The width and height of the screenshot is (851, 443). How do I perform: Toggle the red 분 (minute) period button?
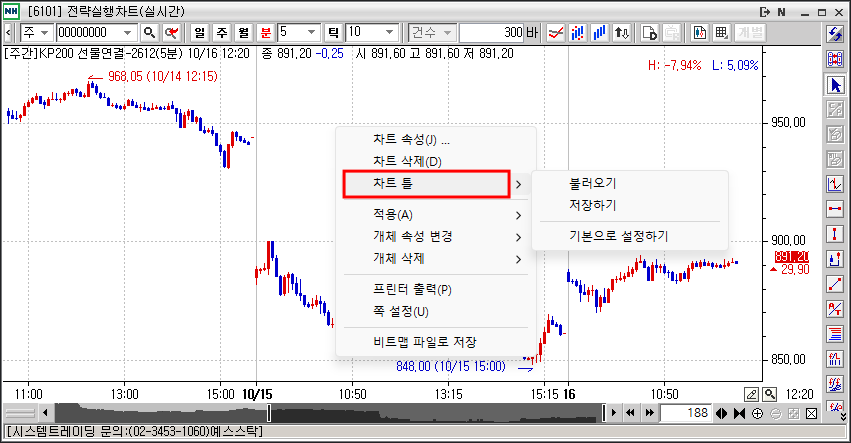click(x=265, y=33)
